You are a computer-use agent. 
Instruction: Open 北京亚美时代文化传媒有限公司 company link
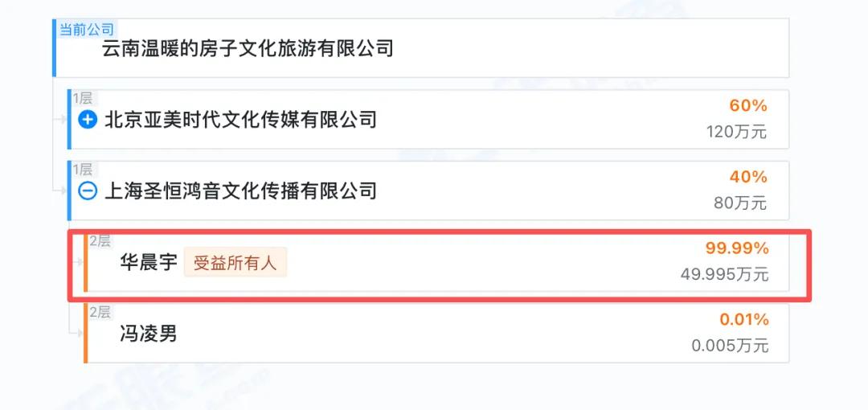[240, 121]
